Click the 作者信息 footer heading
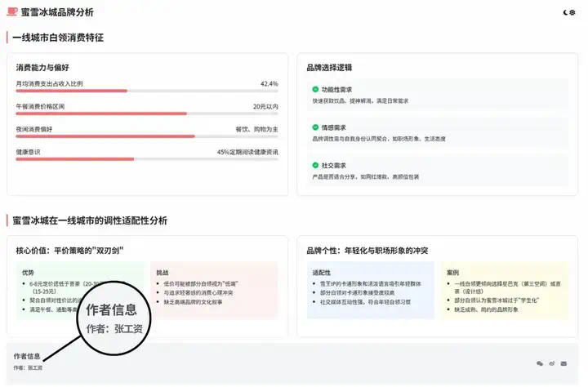This screenshot has width=588, height=387. tap(27, 356)
